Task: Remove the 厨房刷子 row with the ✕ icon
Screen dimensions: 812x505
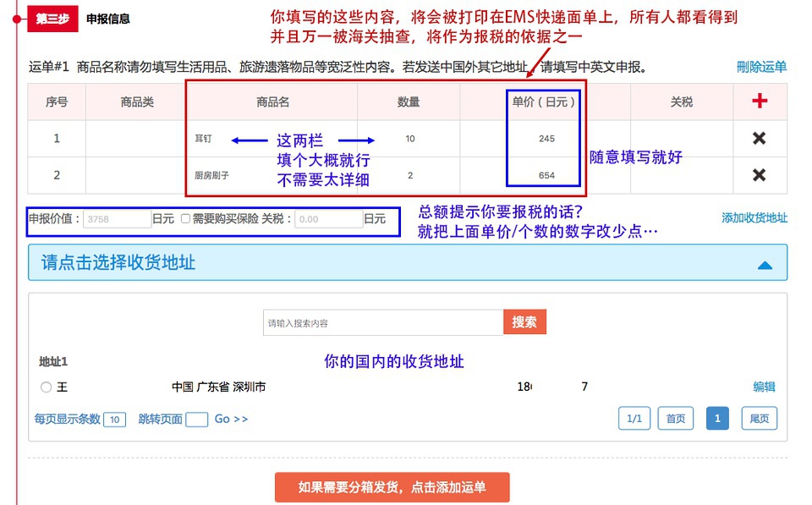Action: [760, 175]
